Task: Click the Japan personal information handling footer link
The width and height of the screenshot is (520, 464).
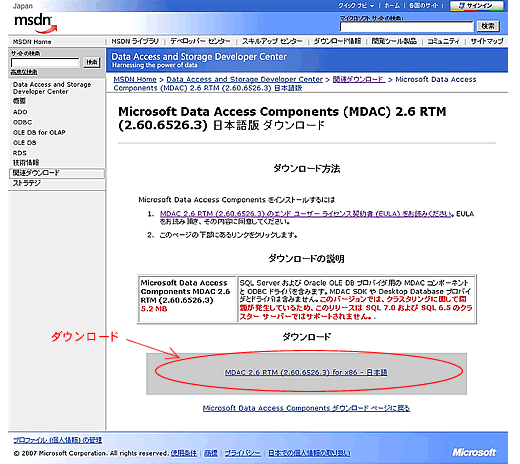Action: (309, 453)
